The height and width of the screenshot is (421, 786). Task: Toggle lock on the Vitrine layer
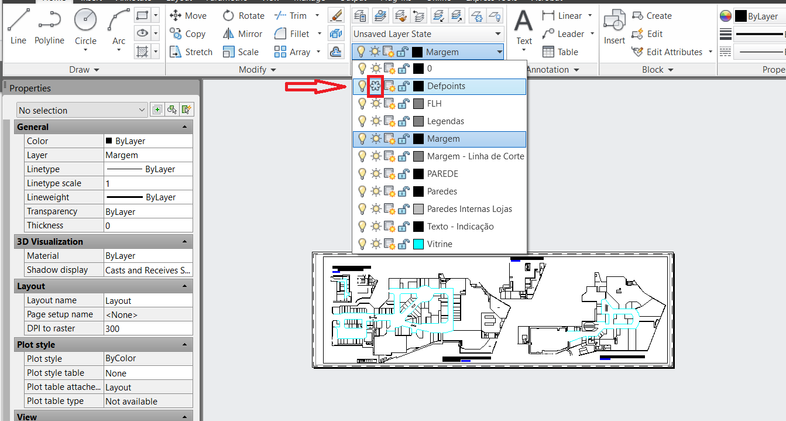tap(403, 244)
